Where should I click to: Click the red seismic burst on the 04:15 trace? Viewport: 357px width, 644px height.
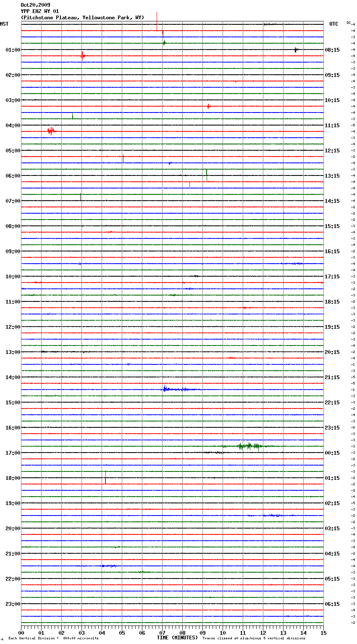pos(51,131)
